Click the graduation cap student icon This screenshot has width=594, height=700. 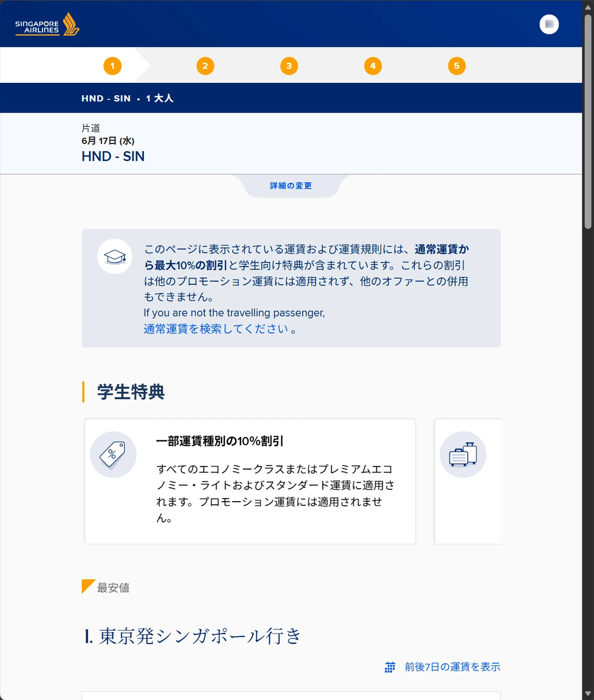pyautogui.click(x=115, y=257)
